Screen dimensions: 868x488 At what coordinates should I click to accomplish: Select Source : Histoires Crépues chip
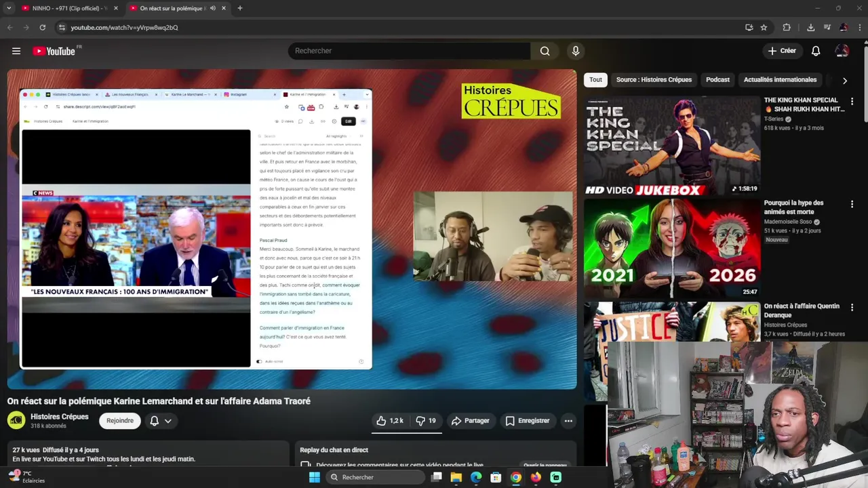coord(654,79)
